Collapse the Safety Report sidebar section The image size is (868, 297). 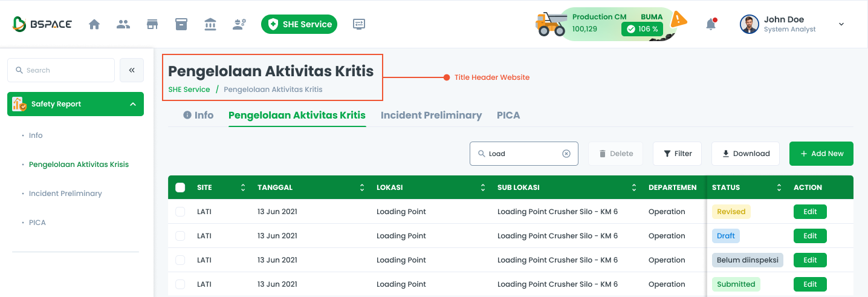(x=132, y=104)
